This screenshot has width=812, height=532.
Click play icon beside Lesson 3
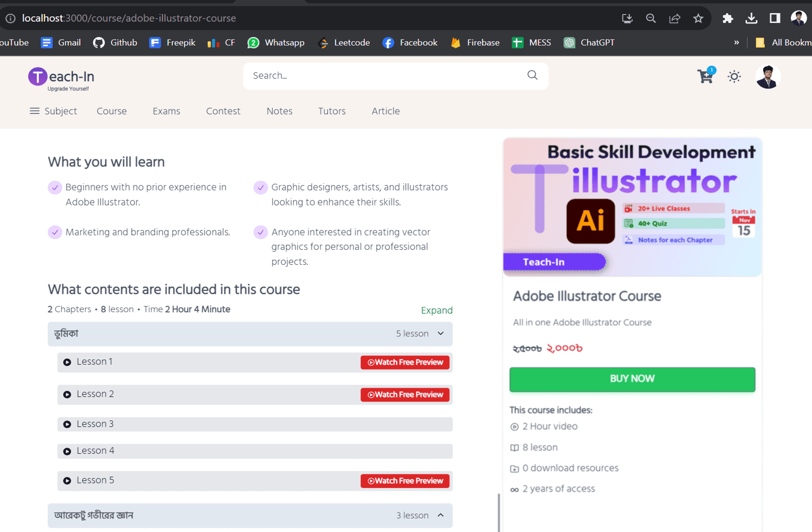coord(67,424)
